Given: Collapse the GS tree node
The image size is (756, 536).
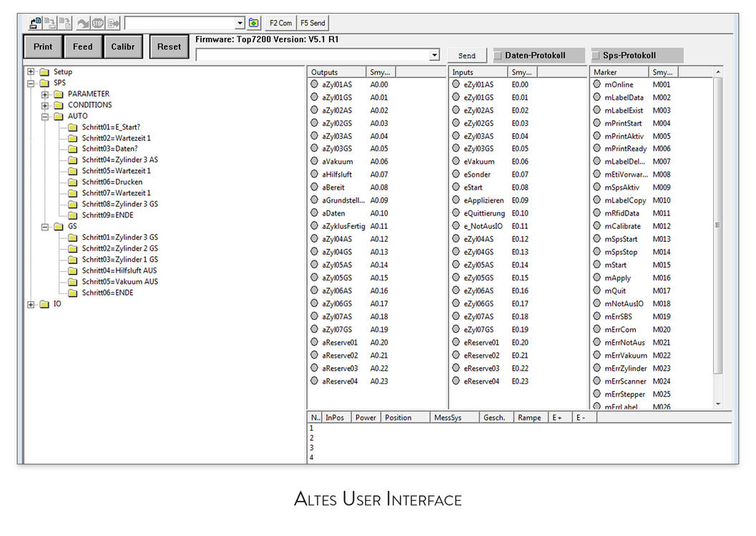Looking at the screenshot, I should click(45, 226).
